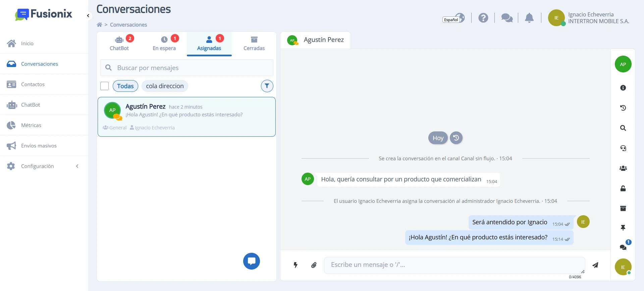Viewport: 644px width, 291px height.
Task: Archive the conversation with box icon
Action: click(623, 209)
